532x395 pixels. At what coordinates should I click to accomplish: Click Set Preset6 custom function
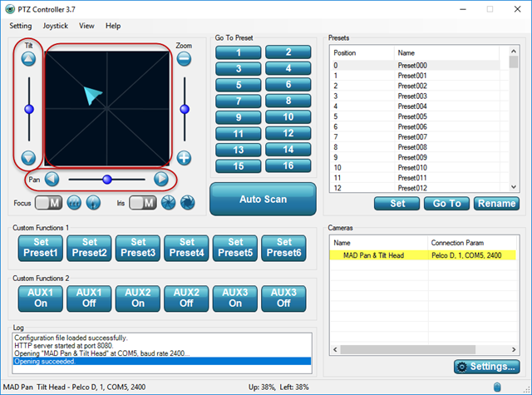click(x=283, y=248)
